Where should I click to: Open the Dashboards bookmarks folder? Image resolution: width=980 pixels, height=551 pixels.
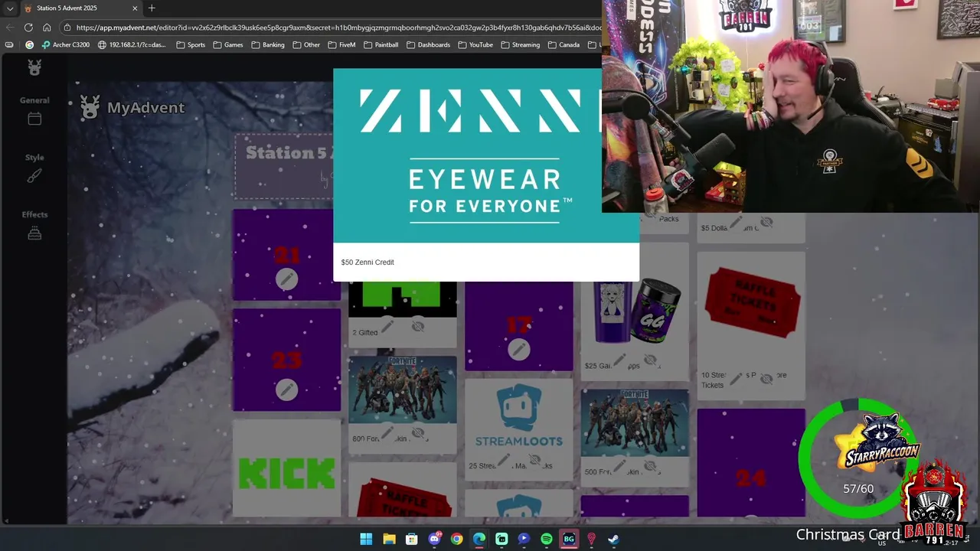[x=428, y=45]
